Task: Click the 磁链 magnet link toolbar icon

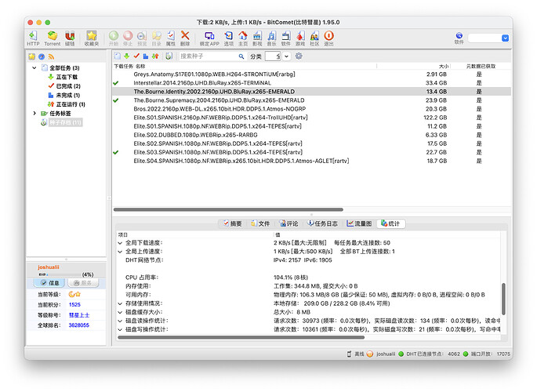Action: point(70,38)
